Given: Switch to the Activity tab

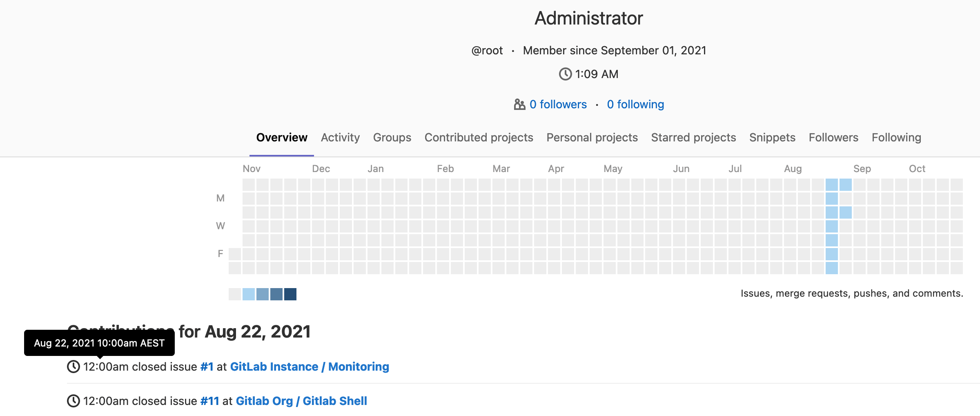Looking at the screenshot, I should click(340, 137).
